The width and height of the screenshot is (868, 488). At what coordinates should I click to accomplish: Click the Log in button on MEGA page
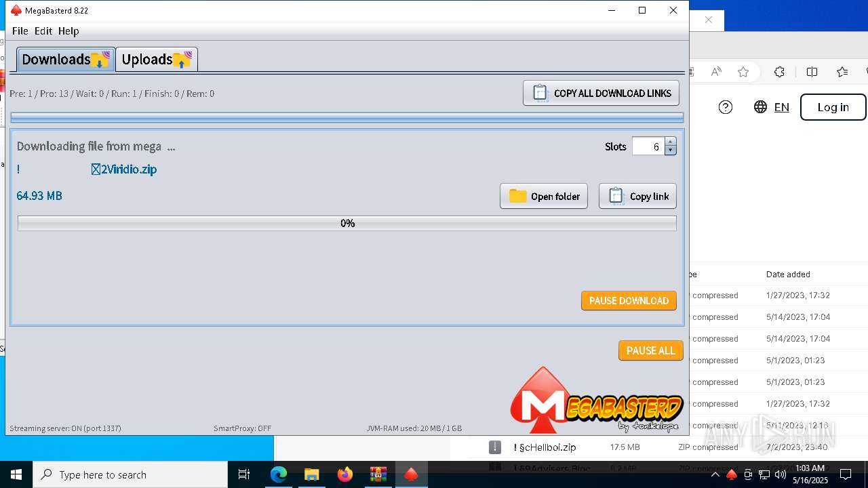click(833, 107)
